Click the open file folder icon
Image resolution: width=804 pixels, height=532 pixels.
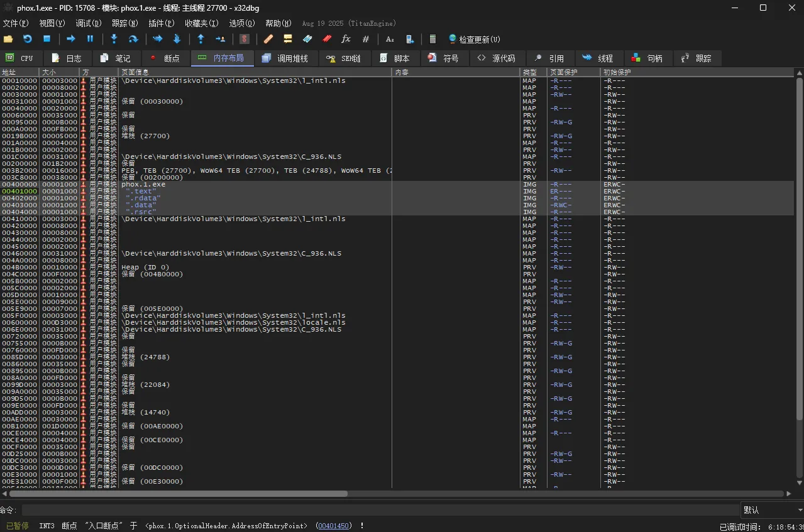8,39
